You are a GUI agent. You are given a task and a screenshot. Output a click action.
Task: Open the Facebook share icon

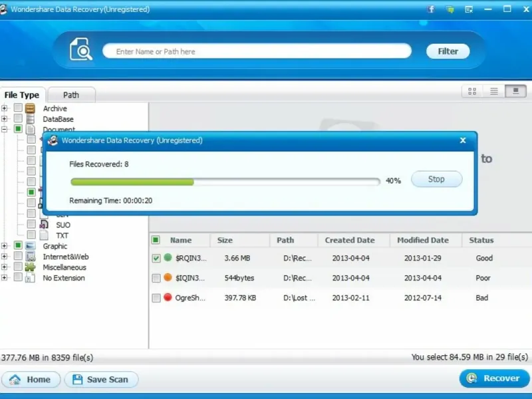click(x=431, y=9)
